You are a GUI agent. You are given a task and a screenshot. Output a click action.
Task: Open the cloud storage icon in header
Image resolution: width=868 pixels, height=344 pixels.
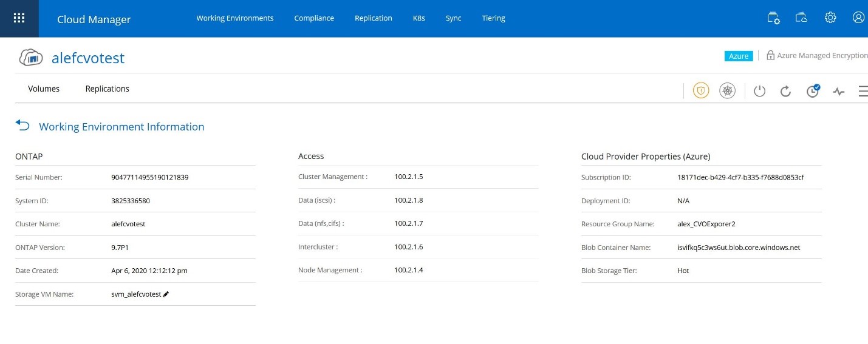[x=801, y=18]
